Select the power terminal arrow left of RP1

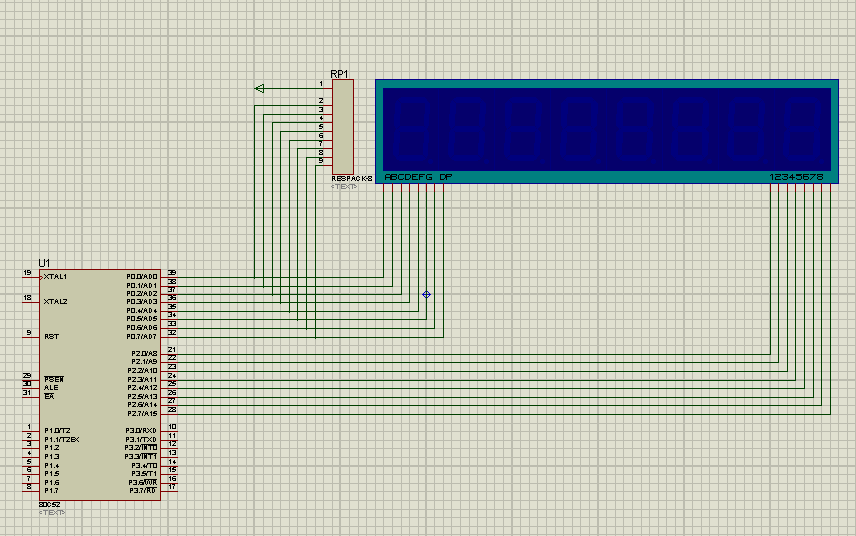pos(260,88)
